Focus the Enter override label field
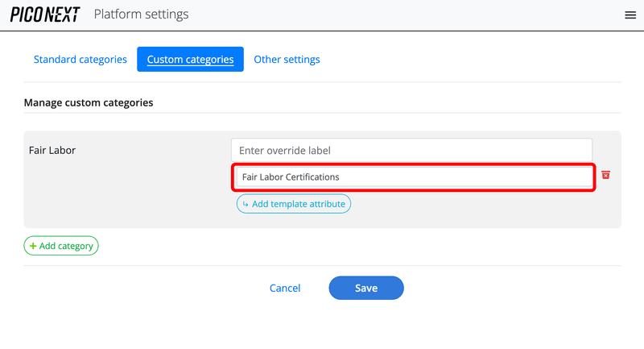The image size is (644, 349). [411, 150]
